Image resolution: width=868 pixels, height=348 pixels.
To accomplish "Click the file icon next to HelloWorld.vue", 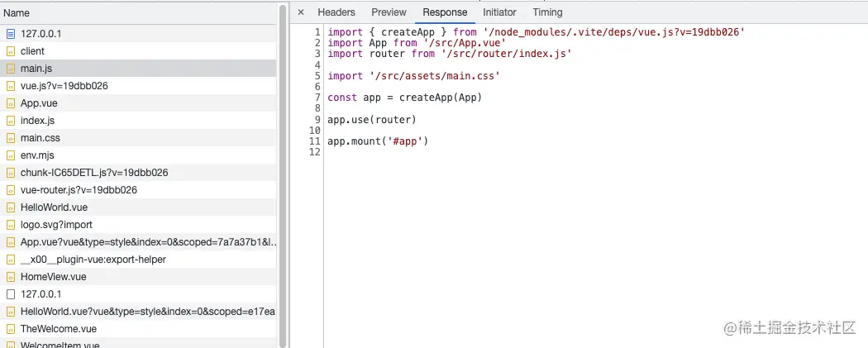I will click(11, 207).
